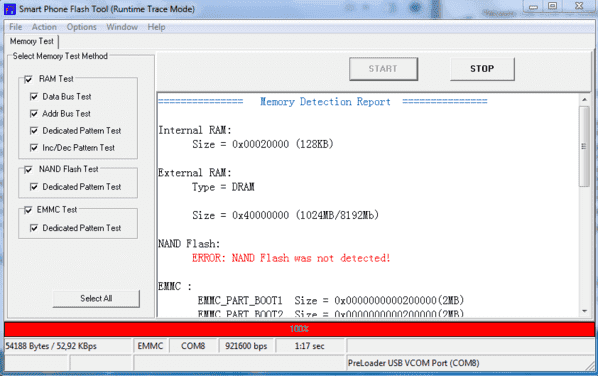Disable the Inc/Dec Pattern Test checkbox
This screenshot has height=376, width=598.
pyautogui.click(x=34, y=148)
